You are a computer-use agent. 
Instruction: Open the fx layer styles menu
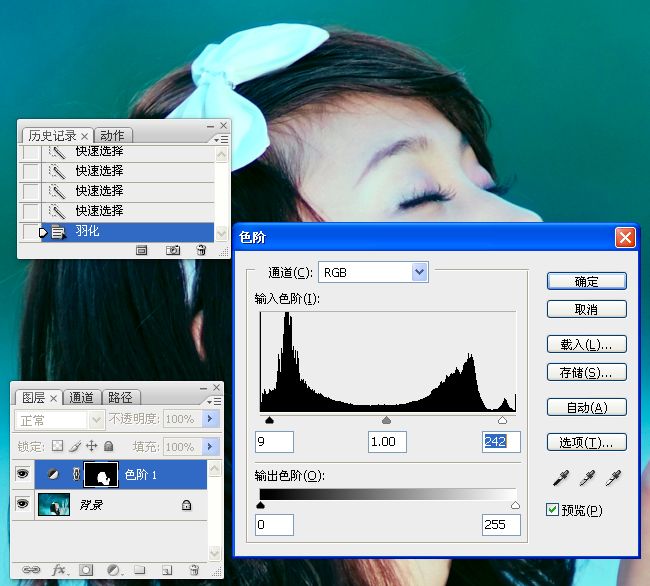(58, 569)
